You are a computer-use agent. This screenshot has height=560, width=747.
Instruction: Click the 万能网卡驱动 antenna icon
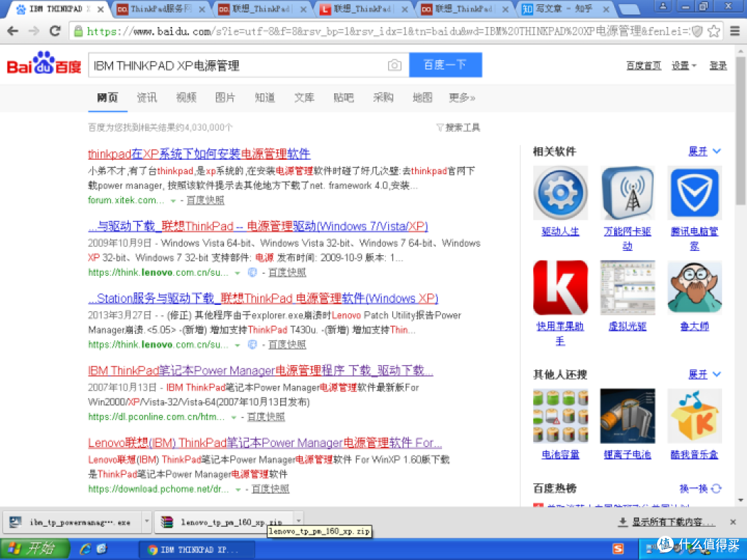pyautogui.click(x=627, y=193)
